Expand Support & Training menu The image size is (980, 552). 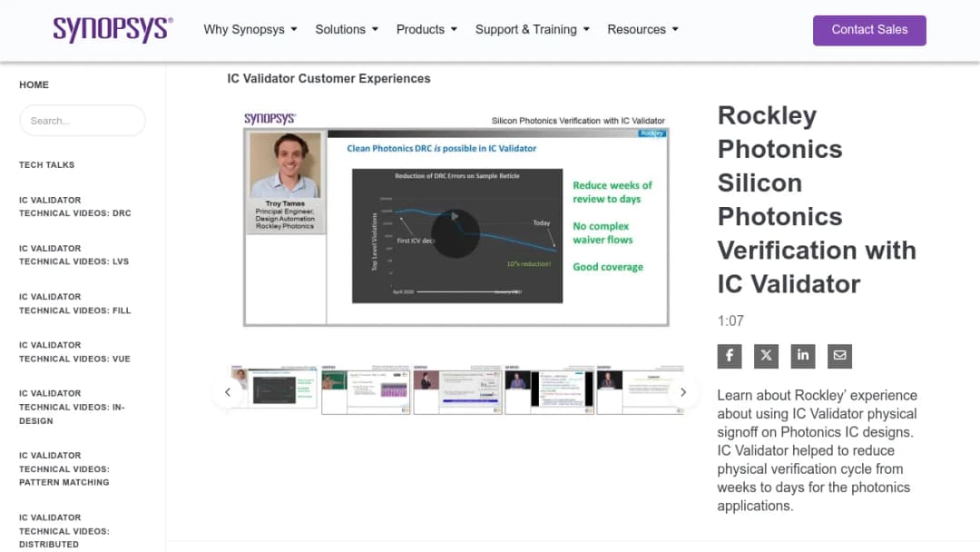(532, 29)
